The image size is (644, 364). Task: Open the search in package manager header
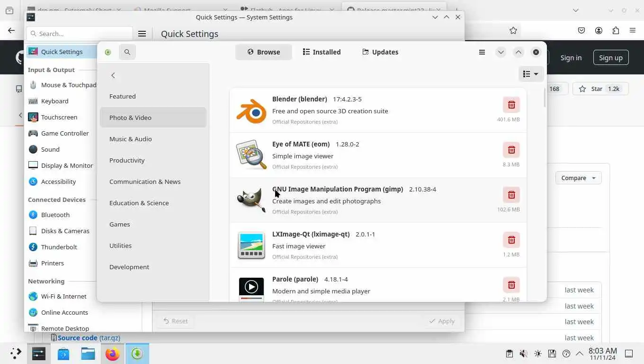[x=127, y=52]
